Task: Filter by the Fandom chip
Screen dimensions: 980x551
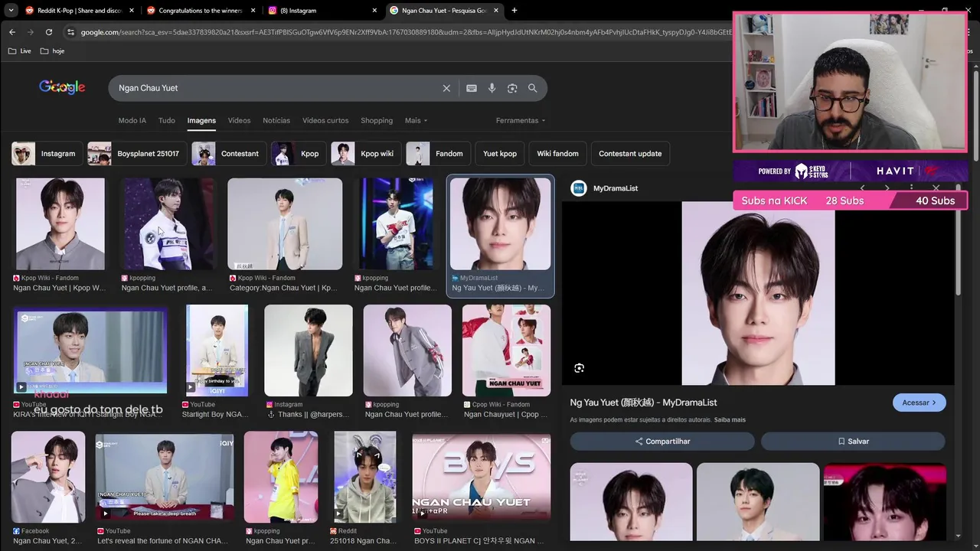Action: [x=438, y=154]
